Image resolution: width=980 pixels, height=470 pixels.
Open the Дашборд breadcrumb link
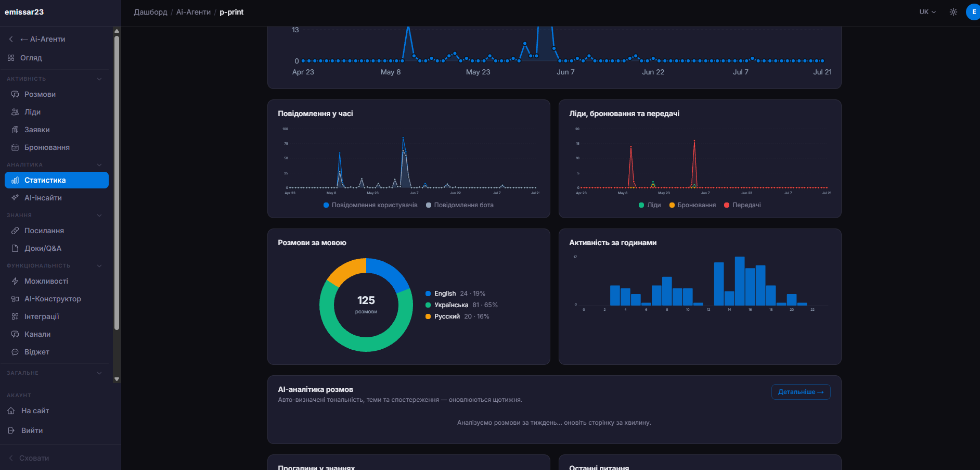pyautogui.click(x=150, y=12)
